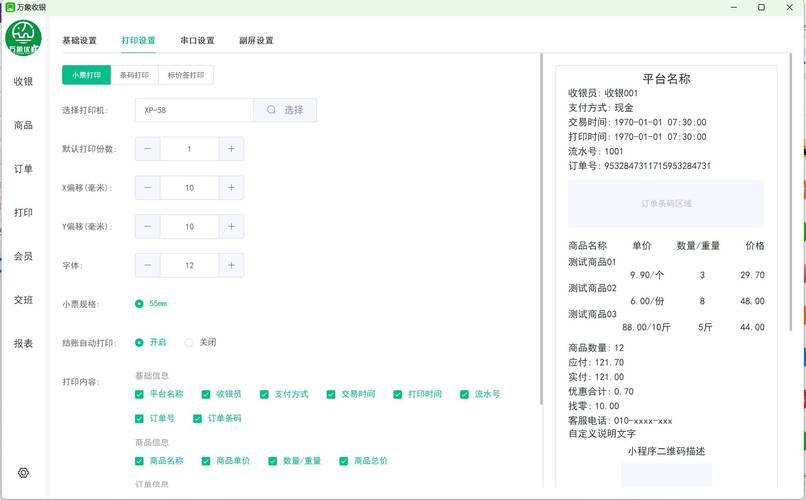
Task: Open 打印 section in the sidebar
Action: (23, 212)
